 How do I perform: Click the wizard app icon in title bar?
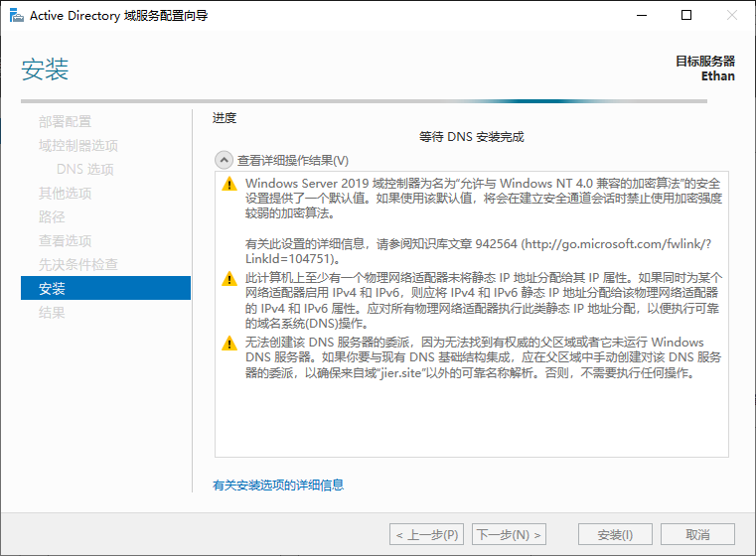click(x=17, y=16)
